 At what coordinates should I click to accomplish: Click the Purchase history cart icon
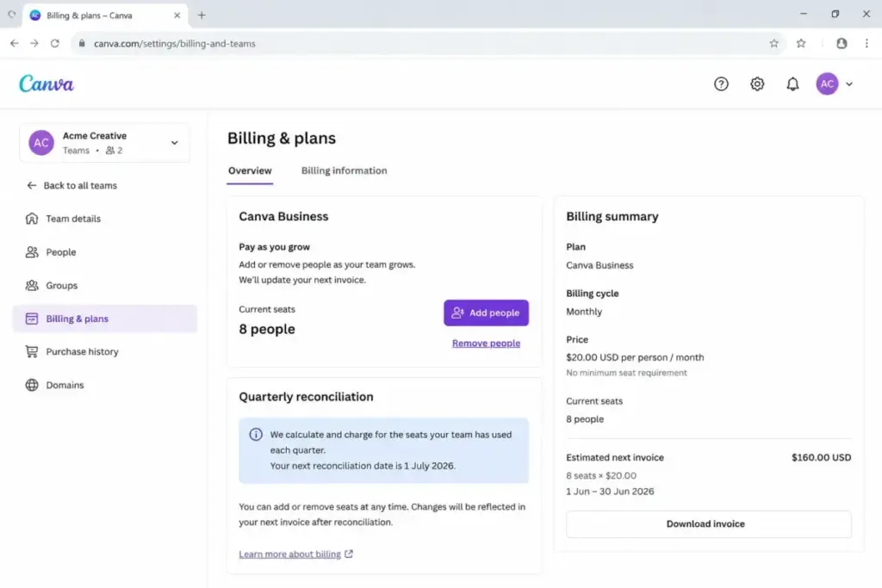32,352
